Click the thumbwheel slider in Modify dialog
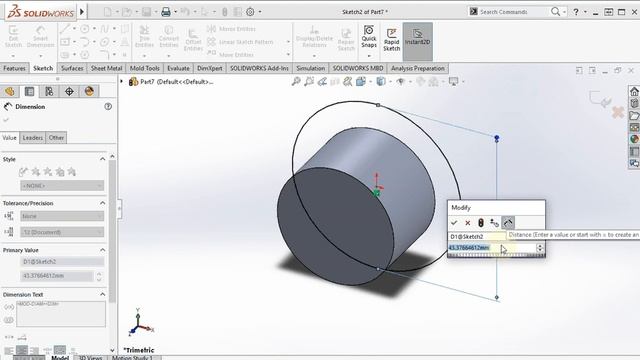The width and height of the screenshot is (640, 360). tap(496, 256)
